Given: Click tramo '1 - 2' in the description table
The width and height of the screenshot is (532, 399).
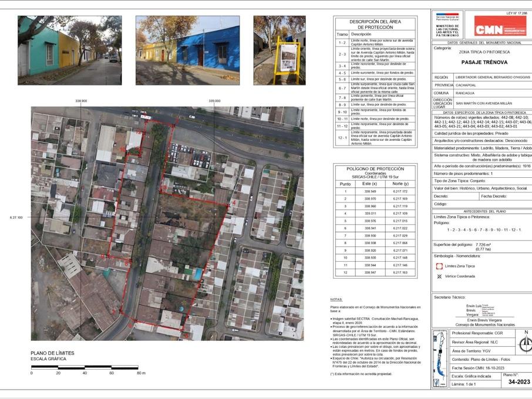Looking at the screenshot, I should [x=342, y=43].
